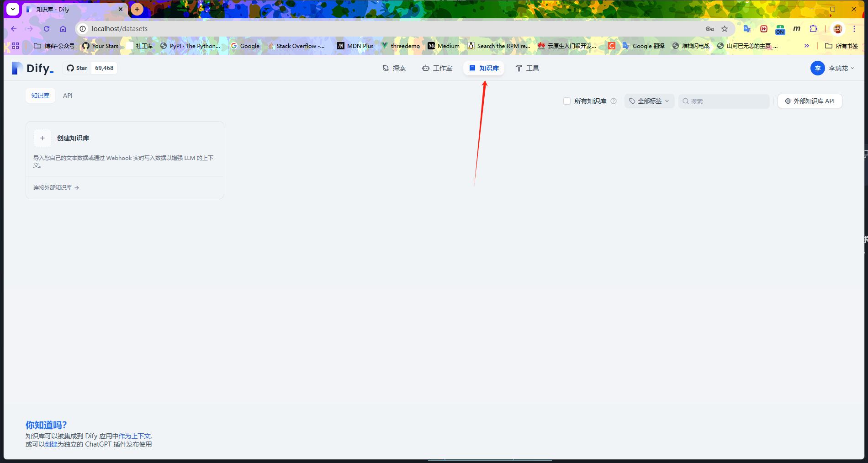Image resolution: width=868 pixels, height=463 pixels.
Task: Open GitHub Star button
Action: point(77,68)
